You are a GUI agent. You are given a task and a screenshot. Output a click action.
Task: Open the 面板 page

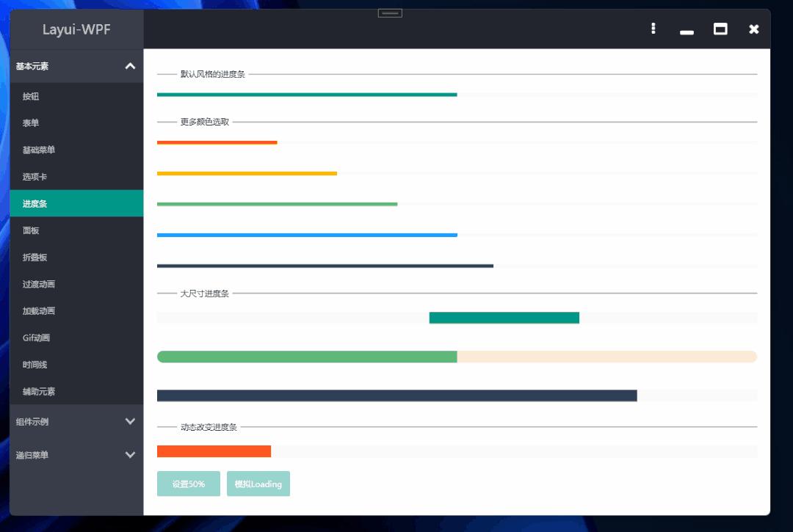click(76, 230)
